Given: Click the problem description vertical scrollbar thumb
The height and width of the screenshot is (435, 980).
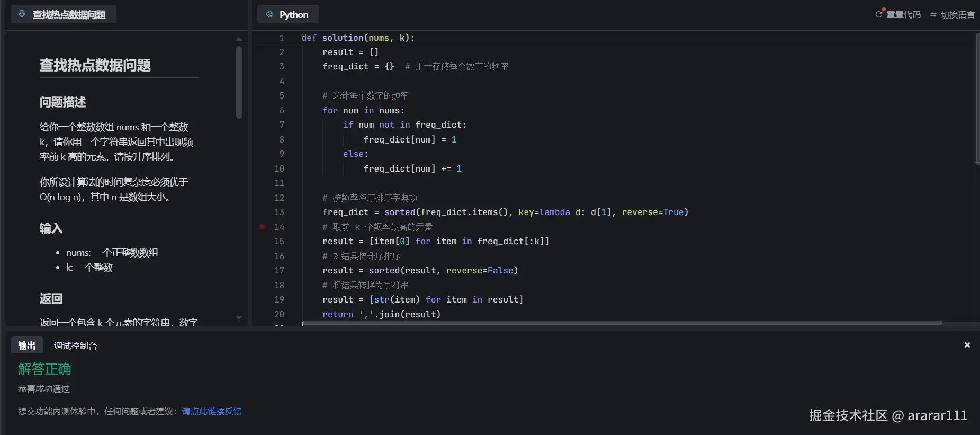Looking at the screenshot, I should (239, 82).
